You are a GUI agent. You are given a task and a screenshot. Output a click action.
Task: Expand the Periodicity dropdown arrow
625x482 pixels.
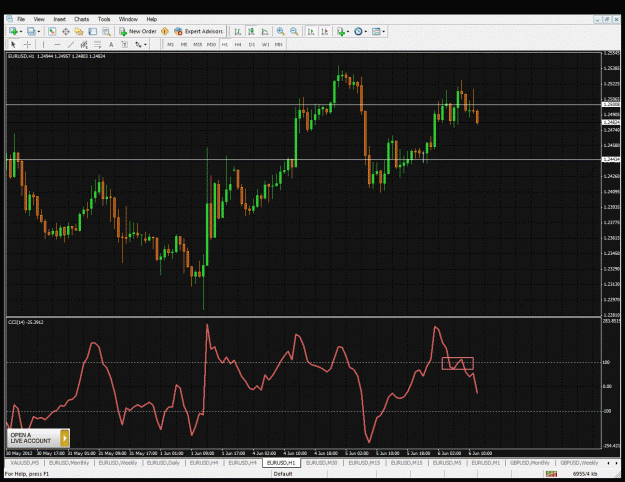(366, 31)
